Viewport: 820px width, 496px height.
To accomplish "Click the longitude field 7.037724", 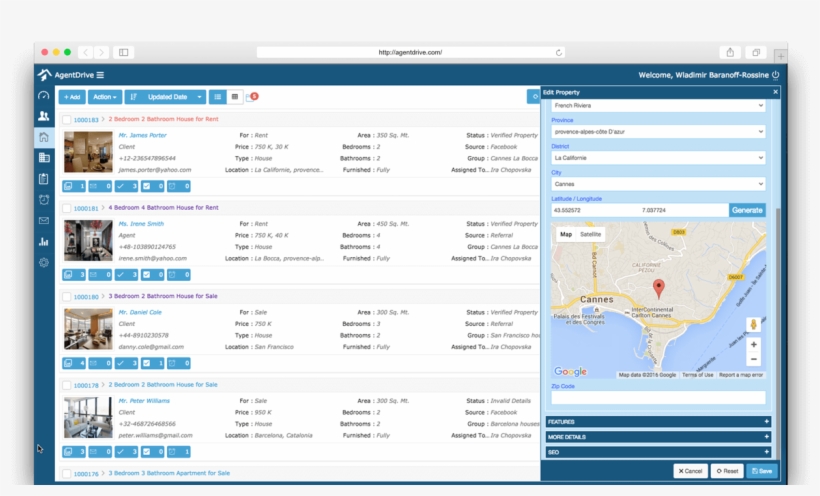I will click(x=684, y=210).
